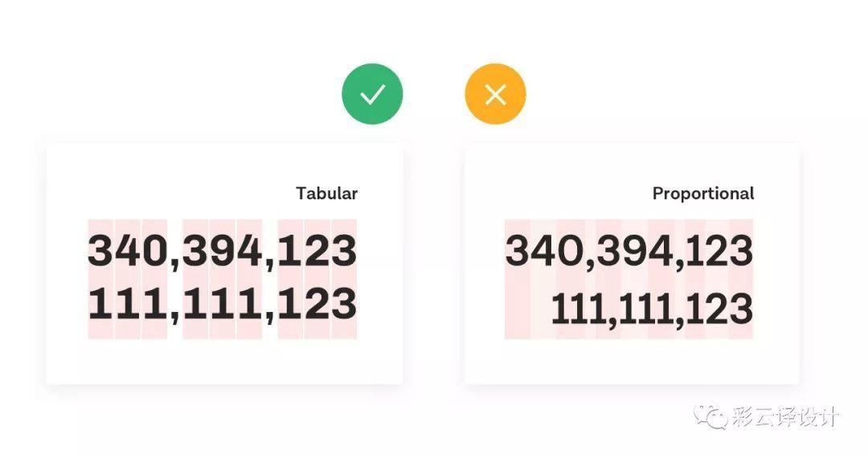Screen dimensions: 868x455
Task: Click the trailing "123" in Proportional bottom row
Action: (717, 309)
